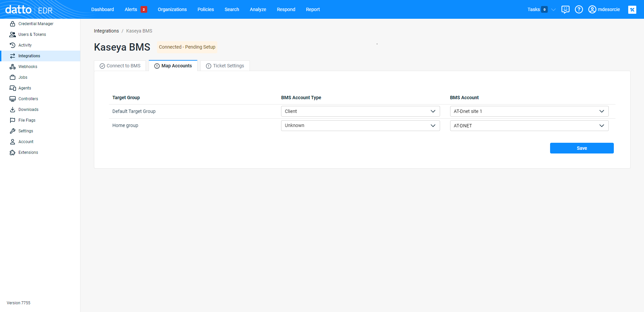Select the Map Accounts tab
Image resolution: width=644 pixels, height=312 pixels.
tap(173, 66)
